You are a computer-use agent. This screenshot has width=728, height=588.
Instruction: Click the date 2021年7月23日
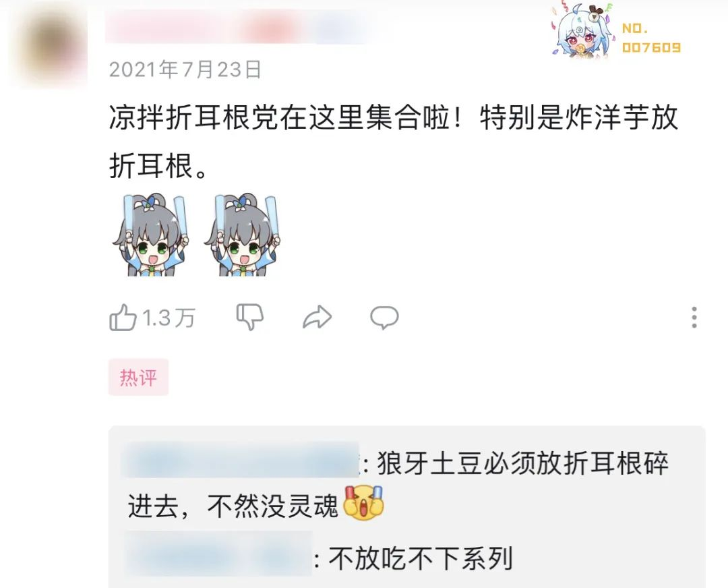pos(185,69)
